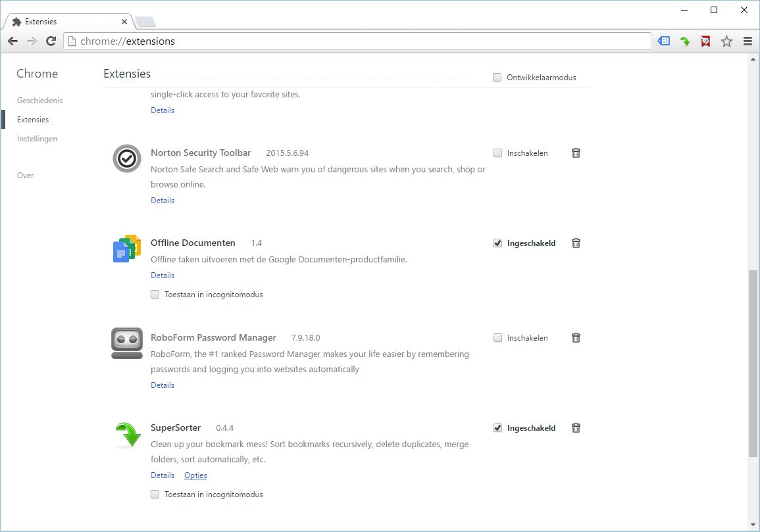This screenshot has height=532, width=760.
Task: Open the Chrome hamburger menu icon
Action: click(x=748, y=41)
